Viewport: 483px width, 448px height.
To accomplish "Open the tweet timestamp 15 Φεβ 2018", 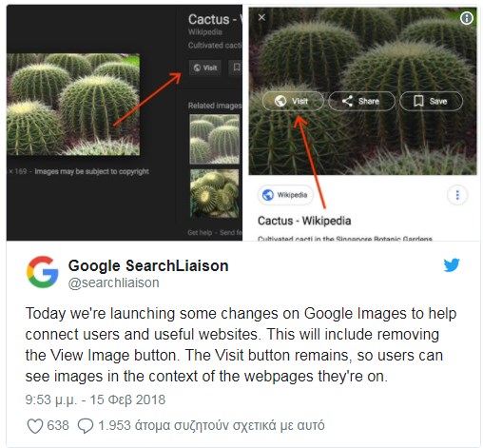I will 95,399.
